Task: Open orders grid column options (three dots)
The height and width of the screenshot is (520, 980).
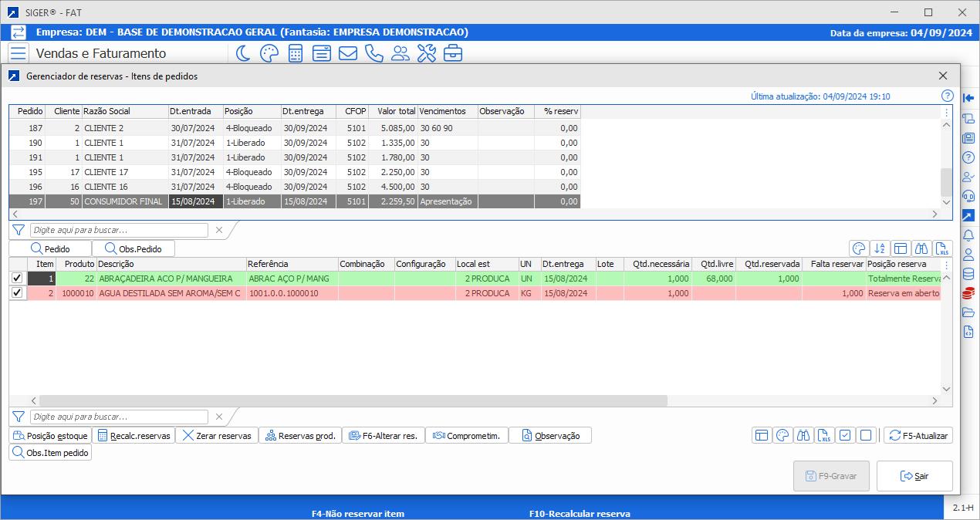Action: point(947,112)
